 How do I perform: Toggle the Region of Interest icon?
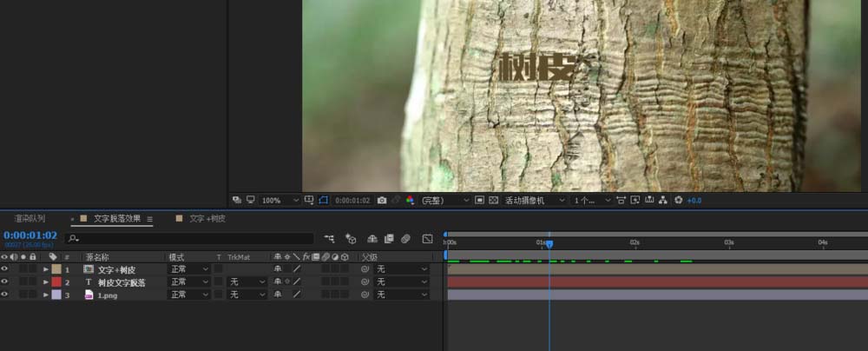[480, 200]
